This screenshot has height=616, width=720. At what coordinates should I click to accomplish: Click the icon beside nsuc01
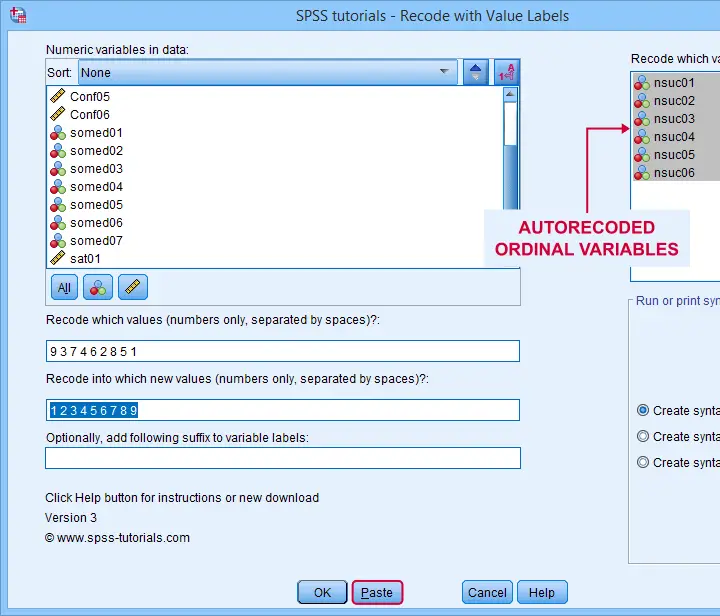pyautogui.click(x=642, y=83)
